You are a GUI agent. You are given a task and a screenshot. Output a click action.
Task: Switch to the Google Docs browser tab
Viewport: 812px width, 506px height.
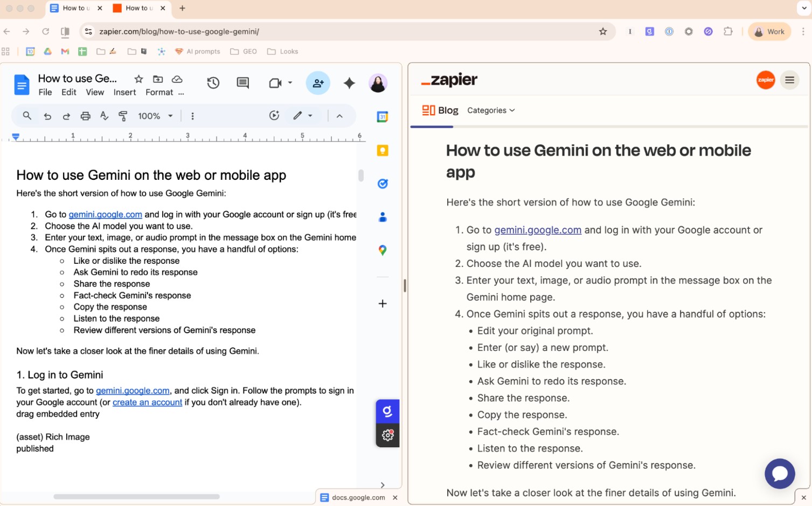coord(74,8)
